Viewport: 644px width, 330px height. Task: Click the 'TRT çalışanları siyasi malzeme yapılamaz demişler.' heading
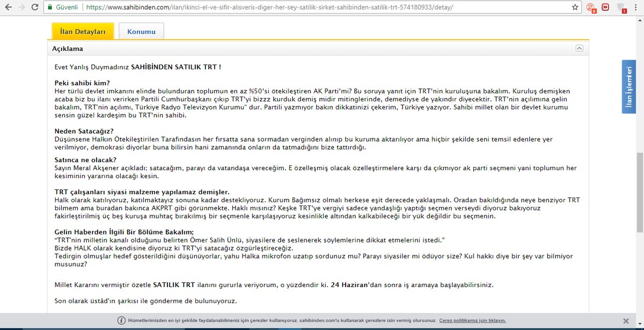142,192
